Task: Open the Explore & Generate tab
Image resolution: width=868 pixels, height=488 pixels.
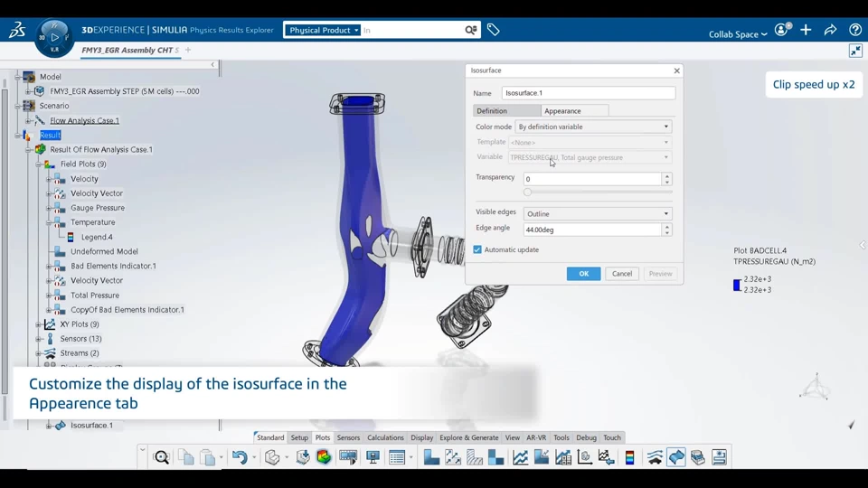Action: [x=469, y=437]
